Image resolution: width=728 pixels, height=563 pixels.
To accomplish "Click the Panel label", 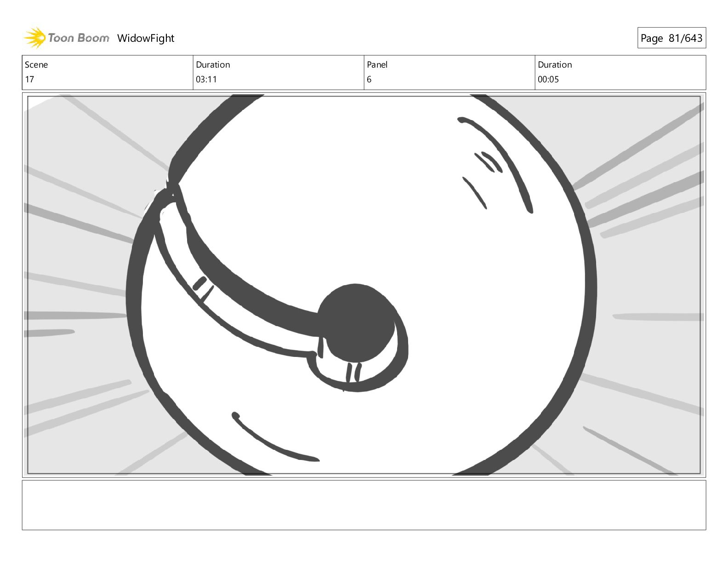I will click(377, 65).
